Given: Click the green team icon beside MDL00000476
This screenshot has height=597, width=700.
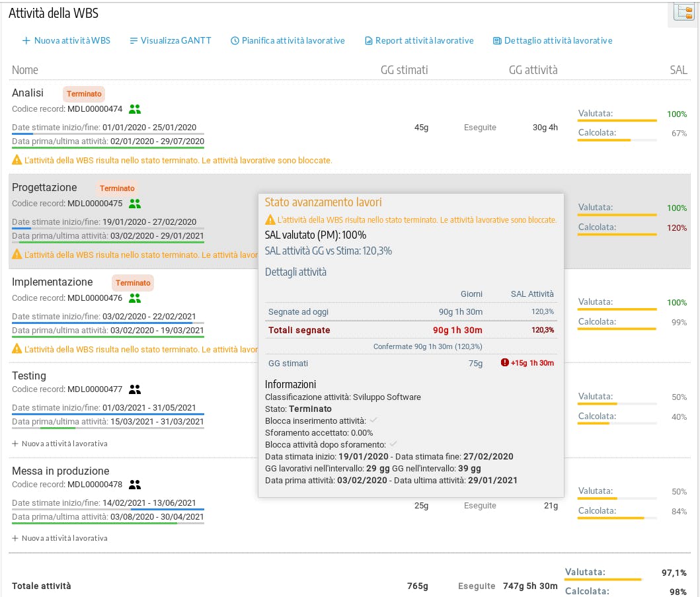Looking at the screenshot, I should click(135, 298).
